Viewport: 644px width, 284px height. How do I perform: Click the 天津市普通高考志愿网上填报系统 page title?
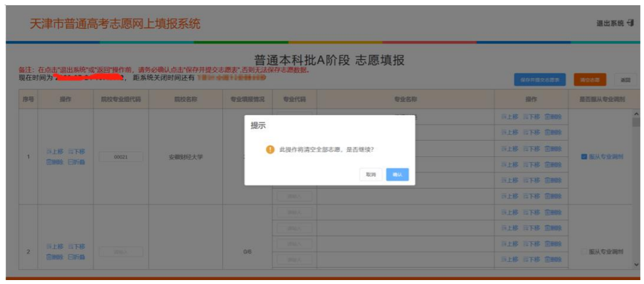[115, 24]
